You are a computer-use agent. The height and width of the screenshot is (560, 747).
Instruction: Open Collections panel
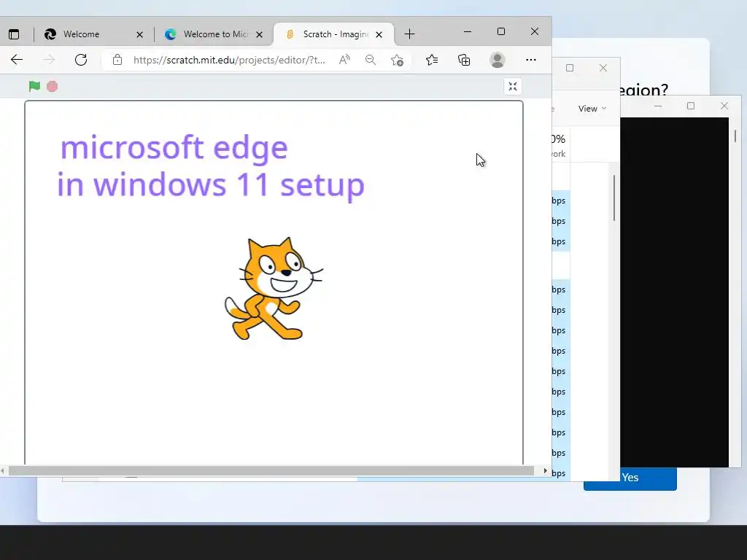(x=463, y=60)
